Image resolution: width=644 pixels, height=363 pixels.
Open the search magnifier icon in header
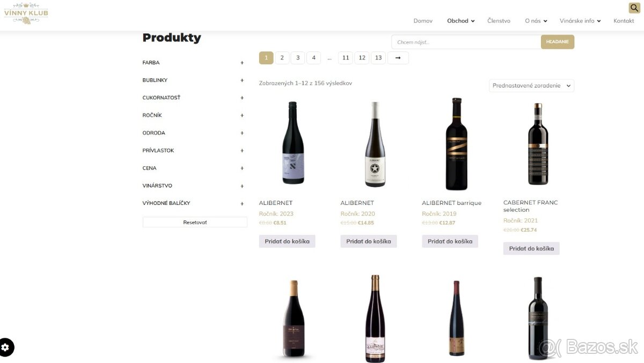click(x=634, y=8)
